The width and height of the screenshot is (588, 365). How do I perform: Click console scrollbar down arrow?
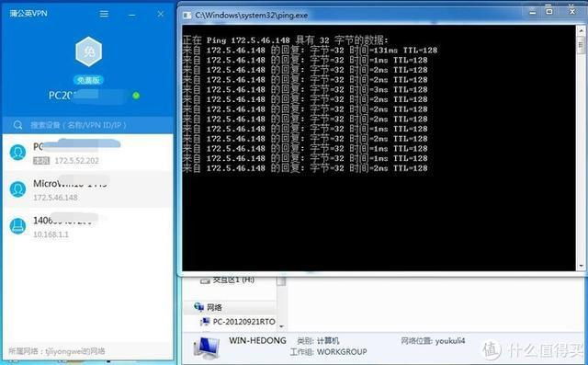(x=582, y=266)
